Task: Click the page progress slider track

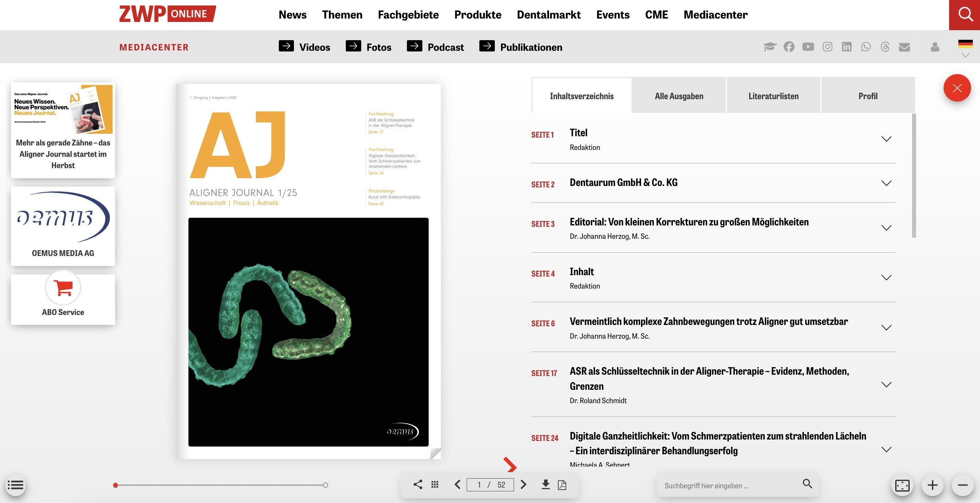Action: (221, 485)
